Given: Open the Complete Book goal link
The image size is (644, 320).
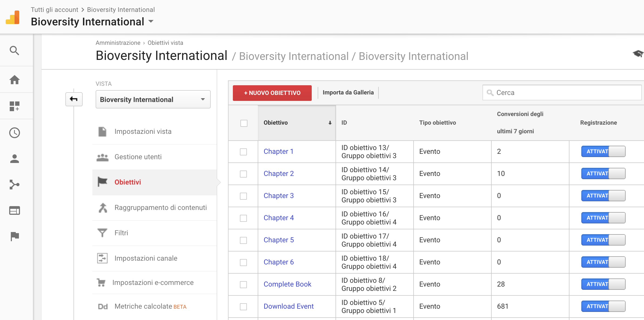Looking at the screenshot, I should (287, 284).
